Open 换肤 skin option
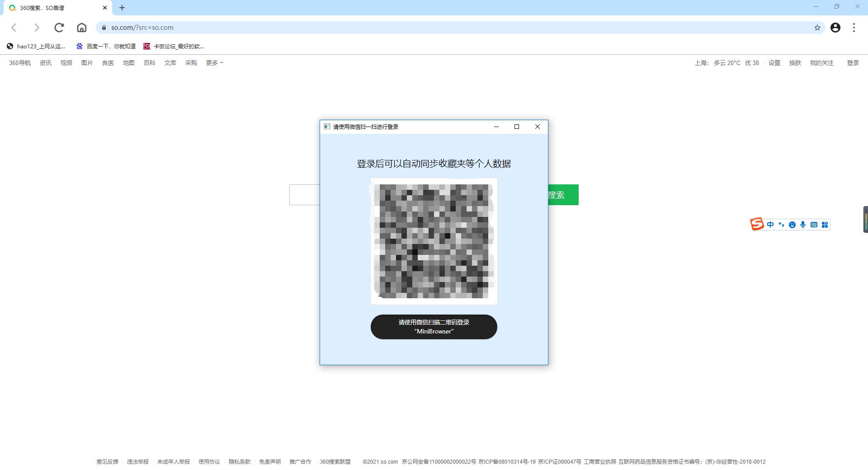This screenshot has width=868, height=470. tap(795, 63)
